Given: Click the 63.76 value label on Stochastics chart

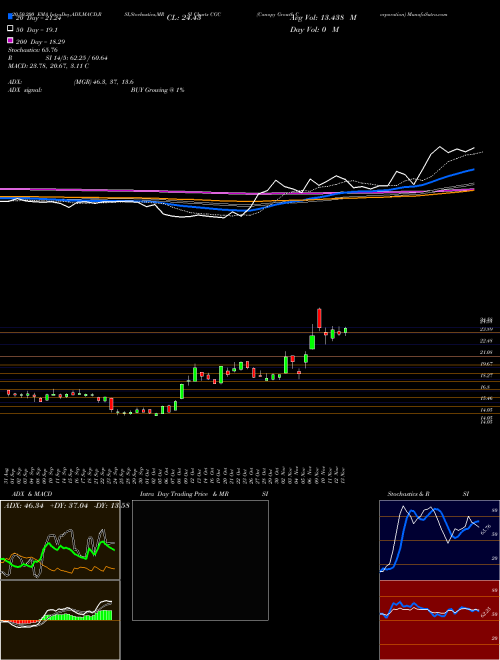Looking at the screenshot, I should 486,528.
